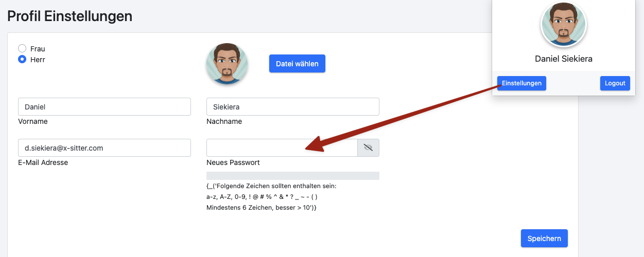Viewport: 644px width, 257px height.
Task: Click the empty Neues Passwort input field
Action: (x=282, y=148)
